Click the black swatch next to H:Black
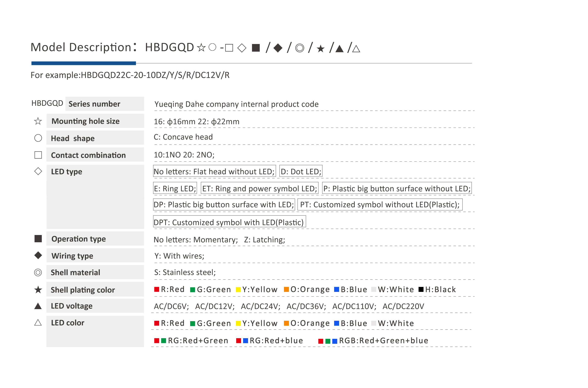This screenshot has height=388, width=588. [x=421, y=290]
